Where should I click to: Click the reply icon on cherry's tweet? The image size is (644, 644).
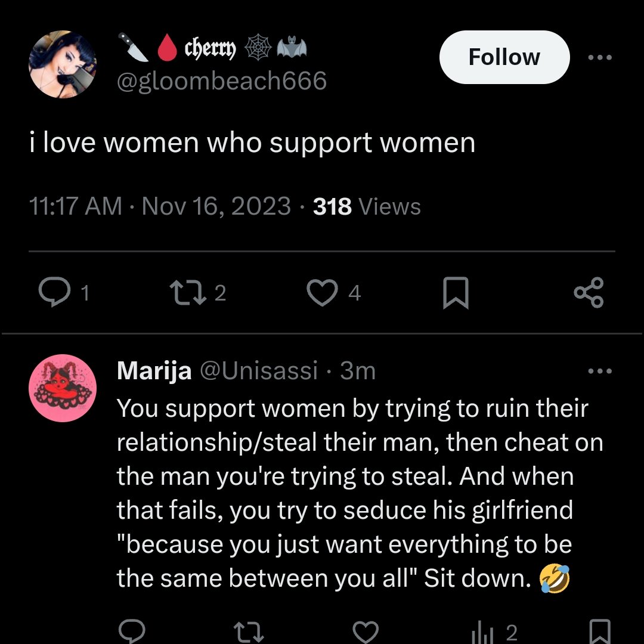55,292
